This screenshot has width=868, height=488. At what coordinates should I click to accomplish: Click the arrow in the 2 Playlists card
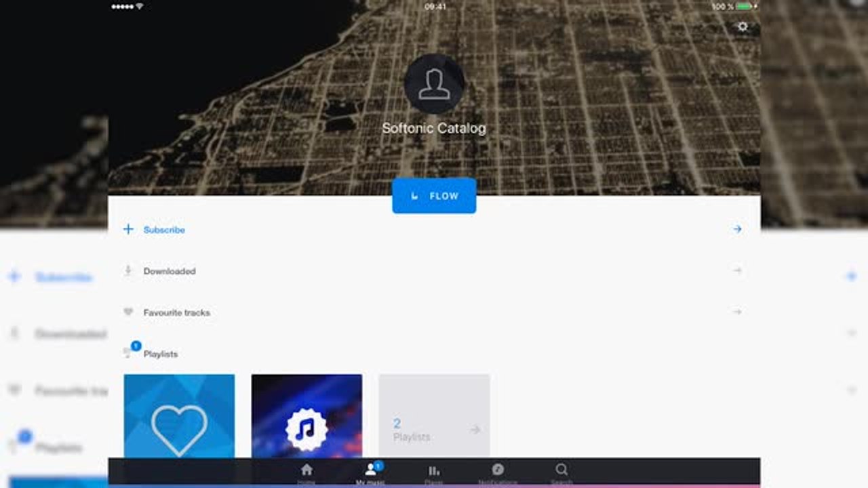[475, 430]
